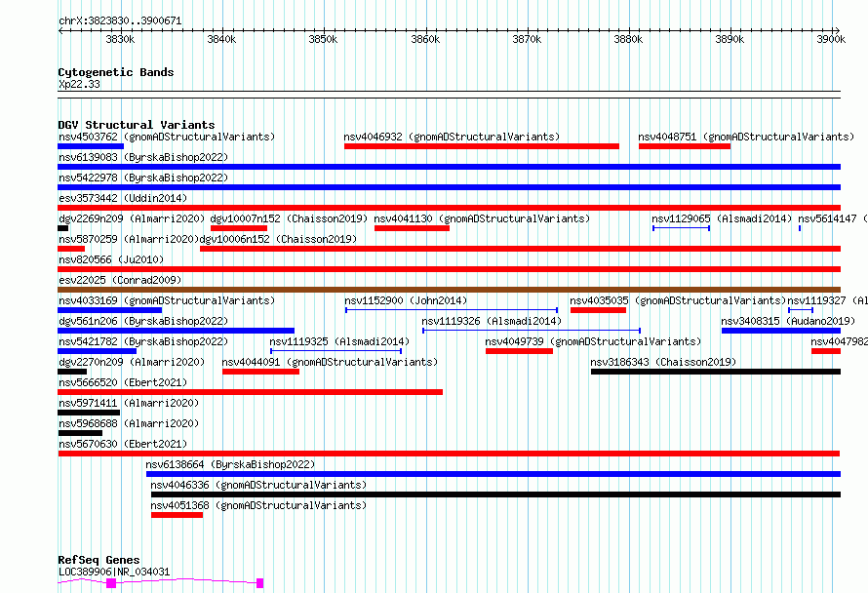Click the nsv4051368 gnomAD variant label
Image resolution: width=868 pixels, height=593 pixels.
click(x=258, y=505)
